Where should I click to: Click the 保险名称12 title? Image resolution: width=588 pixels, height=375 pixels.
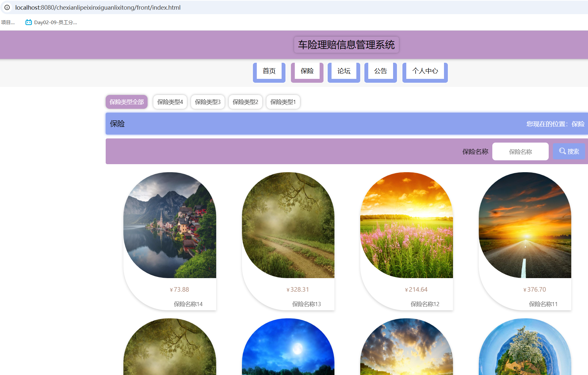[425, 304]
